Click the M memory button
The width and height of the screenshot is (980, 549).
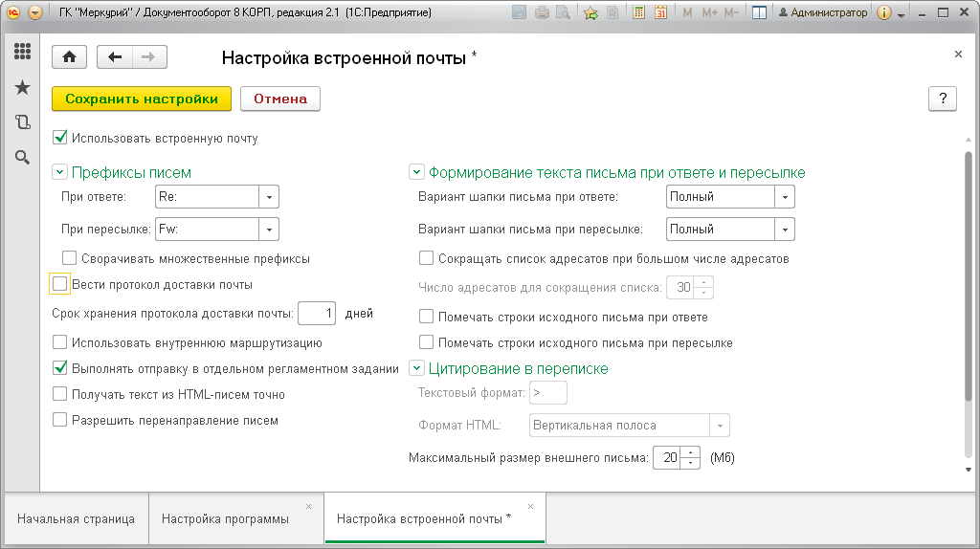point(687,12)
